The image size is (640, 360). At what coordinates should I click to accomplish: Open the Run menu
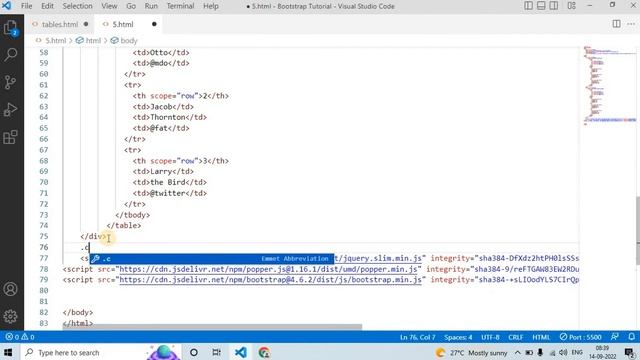151,6
